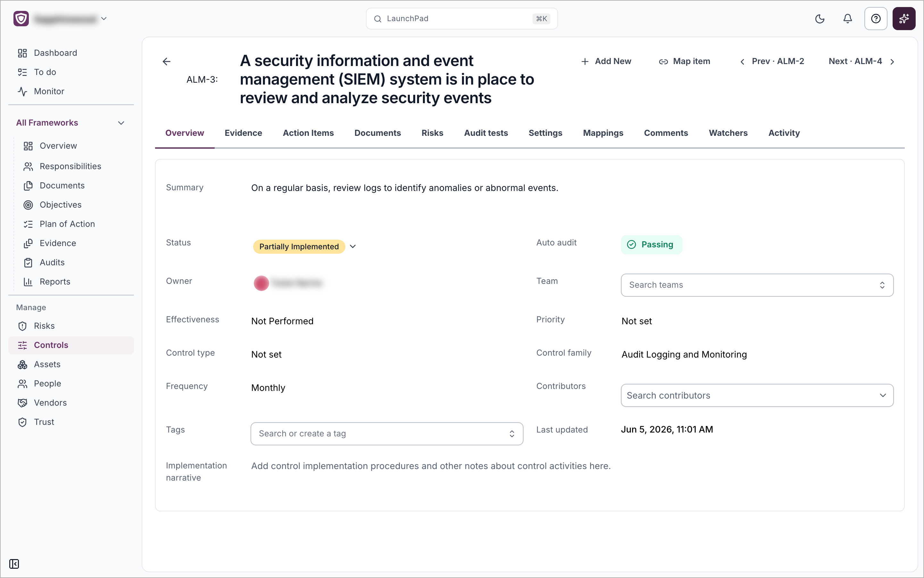Open the Search teams combo box
924x578 pixels.
tap(757, 285)
